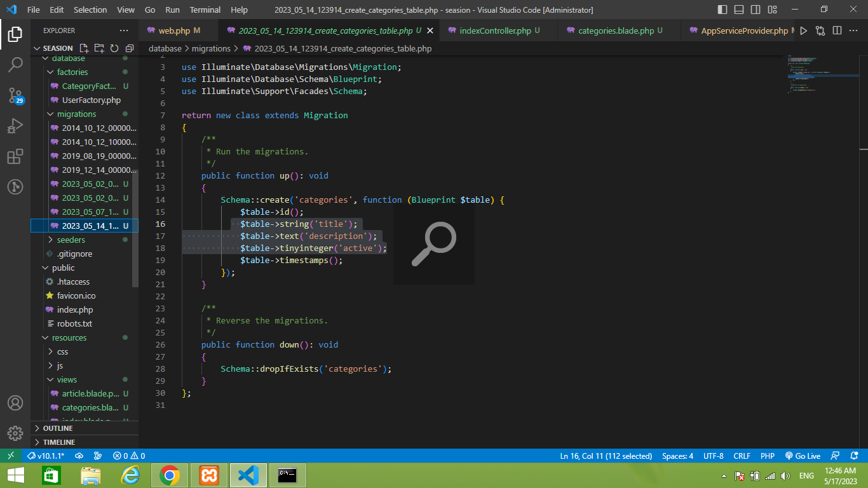Run the PHP file with play icon
Image resolution: width=868 pixels, height=488 pixels.
[804, 30]
